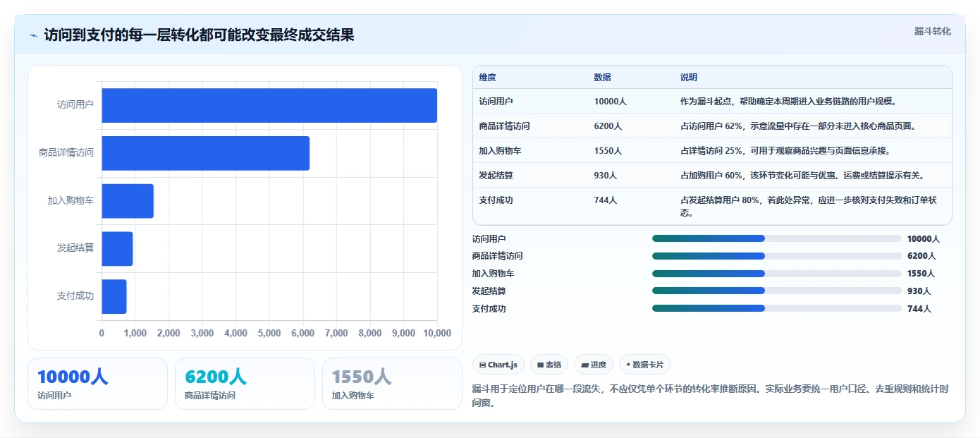
Task: Select the Chart.js chip
Action: pos(498,365)
